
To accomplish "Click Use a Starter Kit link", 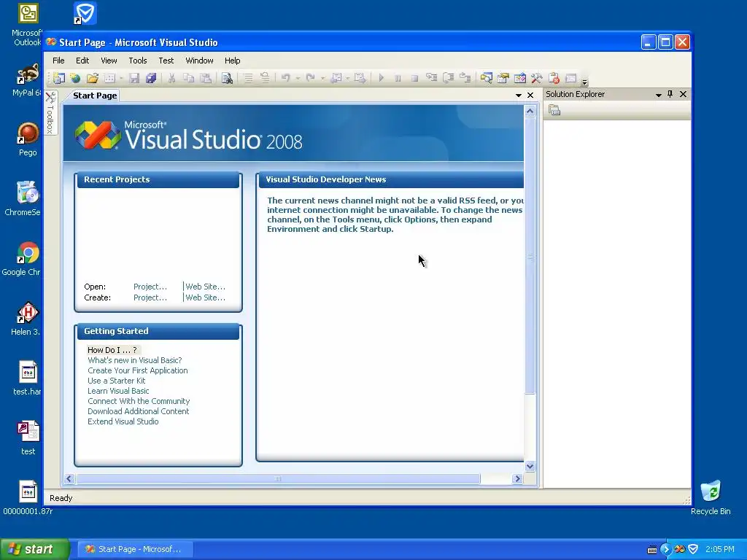I will click(x=116, y=381).
